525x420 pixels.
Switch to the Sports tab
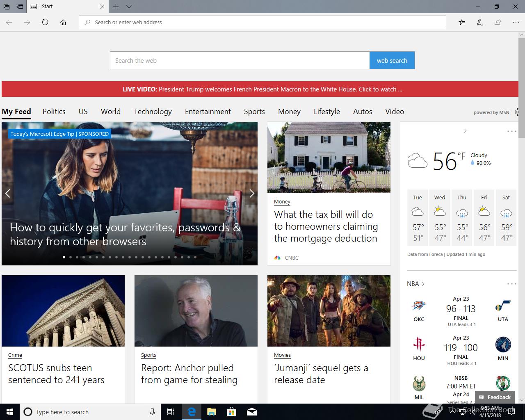pyautogui.click(x=254, y=112)
